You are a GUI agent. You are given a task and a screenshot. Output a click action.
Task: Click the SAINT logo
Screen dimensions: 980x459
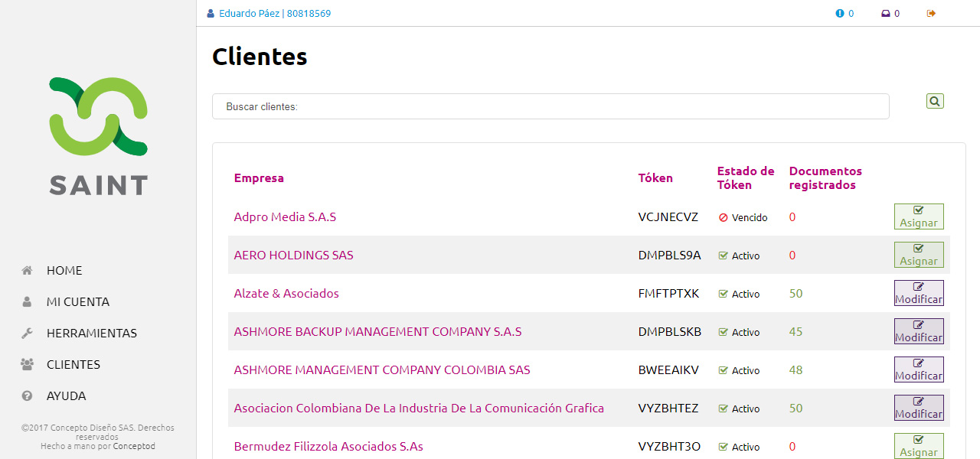point(98,136)
